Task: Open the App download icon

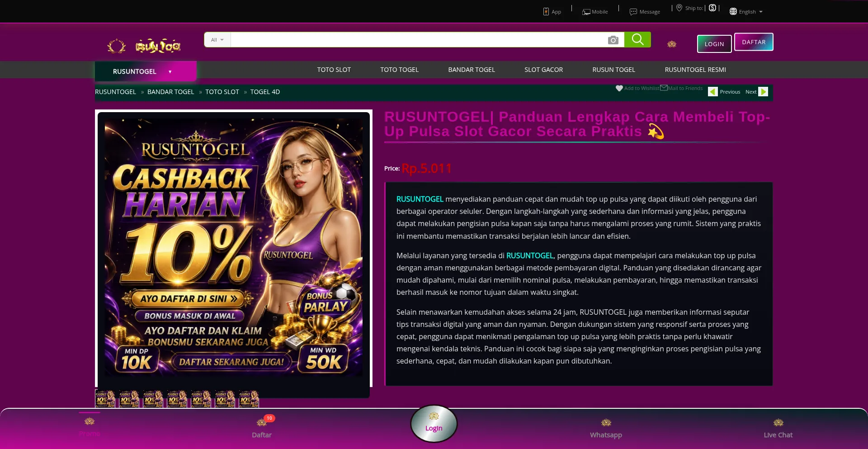Action: click(x=546, y=12)
